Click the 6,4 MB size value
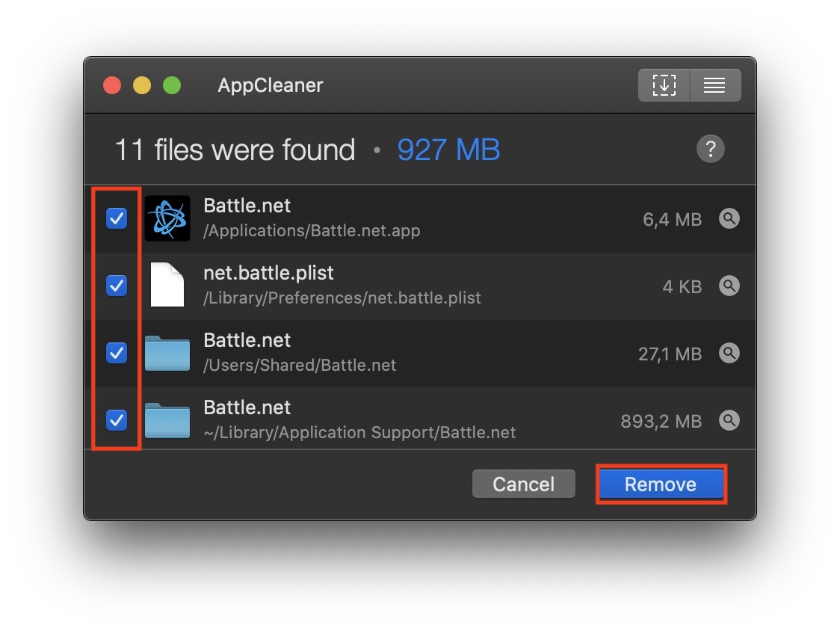Viewport: 840px width, 631px height. [x=673, y=220]
